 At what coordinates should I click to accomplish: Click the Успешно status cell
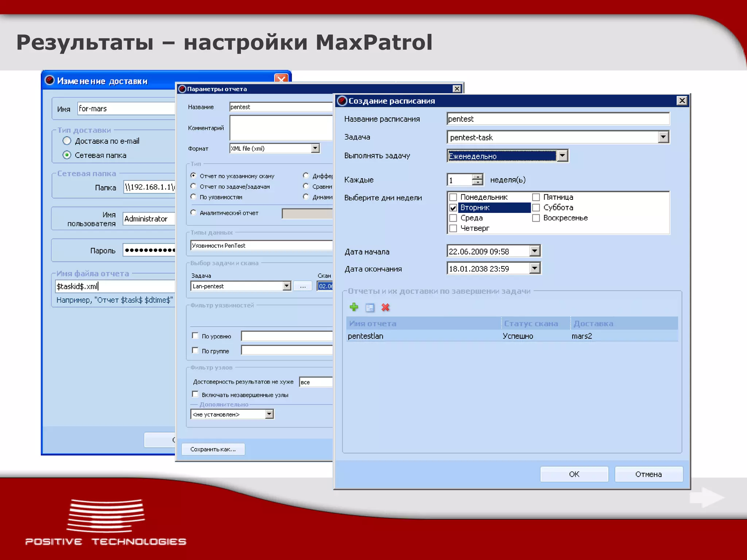[x=518, y=336]
